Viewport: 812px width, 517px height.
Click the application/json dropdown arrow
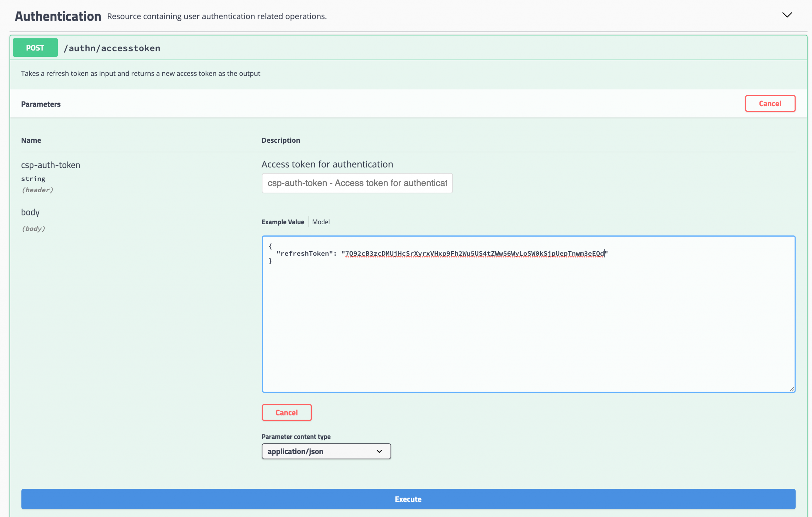pyautogui.click(x=379, y=451)
